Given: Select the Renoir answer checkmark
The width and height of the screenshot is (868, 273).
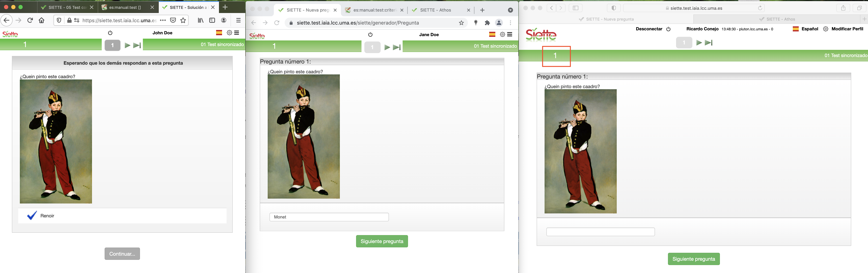Looking at the screenshot, I should [x=32, y=216].
